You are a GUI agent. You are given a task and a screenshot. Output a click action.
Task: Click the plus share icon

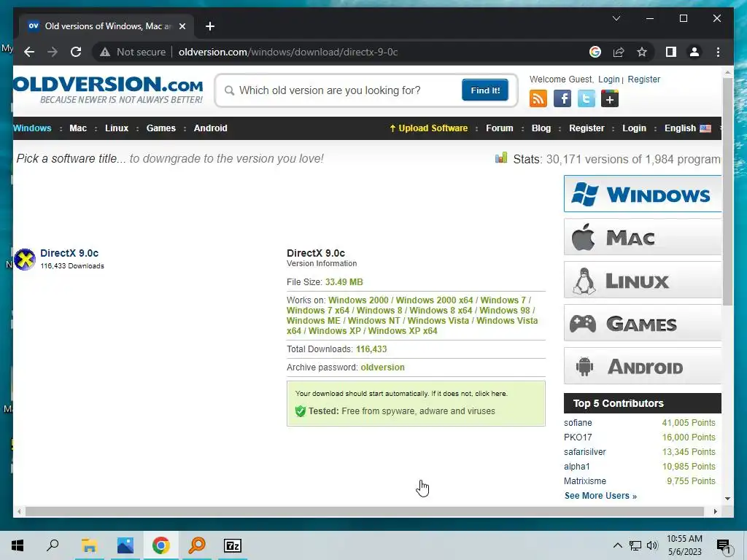(610, 99)
